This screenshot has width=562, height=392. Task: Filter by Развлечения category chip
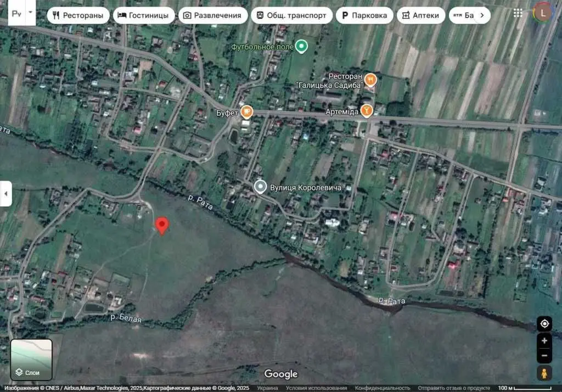(213, 15)
